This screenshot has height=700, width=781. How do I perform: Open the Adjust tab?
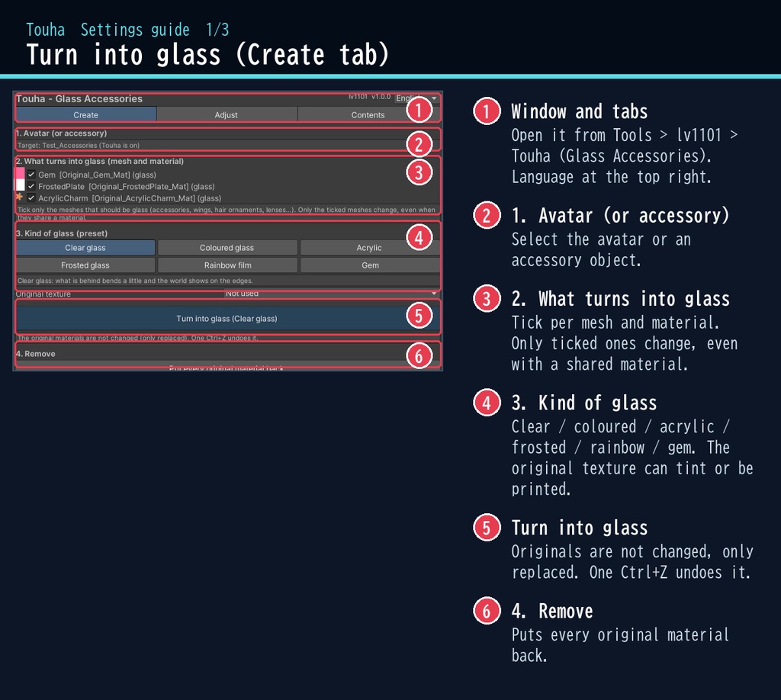point(226,114)
